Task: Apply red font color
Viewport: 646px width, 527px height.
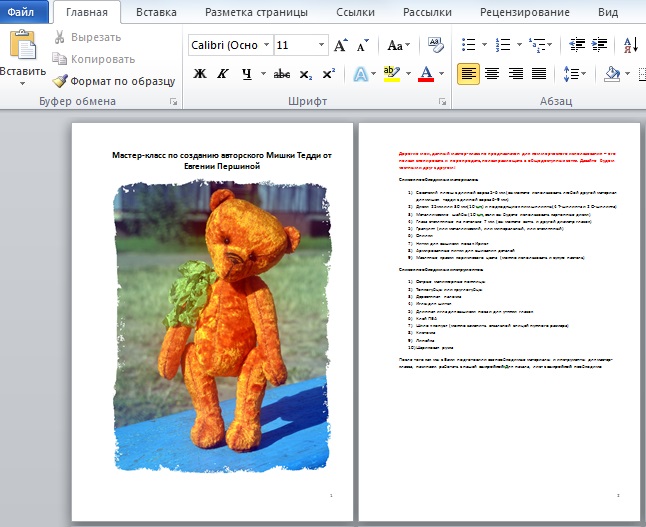Action: [x=426, y=74]
